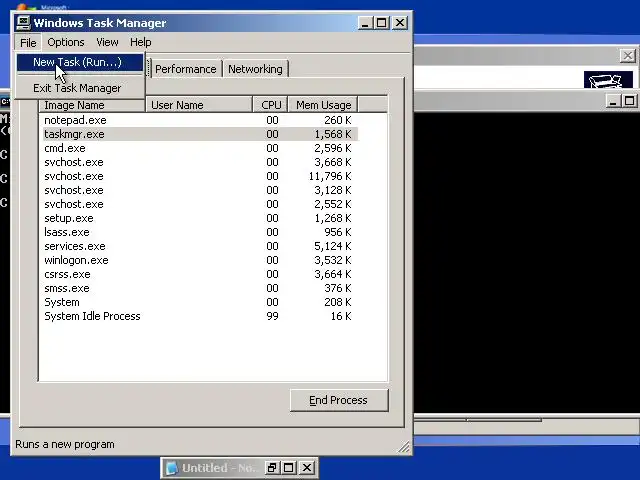Screen dimensions: 640x480
Task: Select the smss.exe process row
Action: (x=200, y=288)
